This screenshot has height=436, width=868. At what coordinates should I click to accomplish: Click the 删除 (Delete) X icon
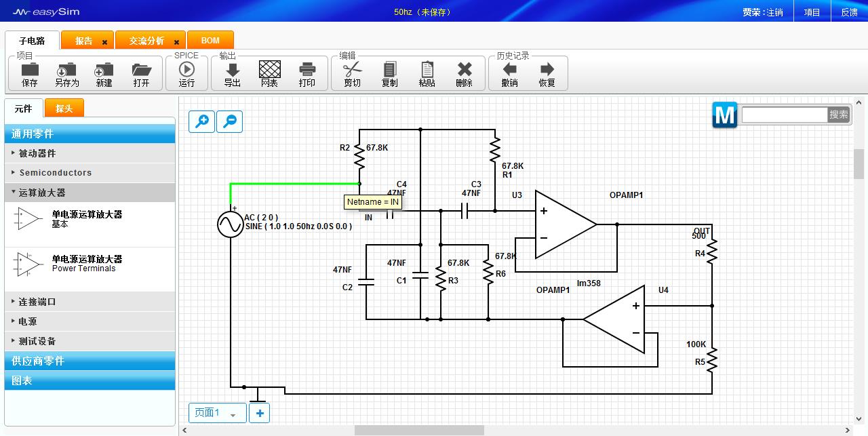[465, 69]
